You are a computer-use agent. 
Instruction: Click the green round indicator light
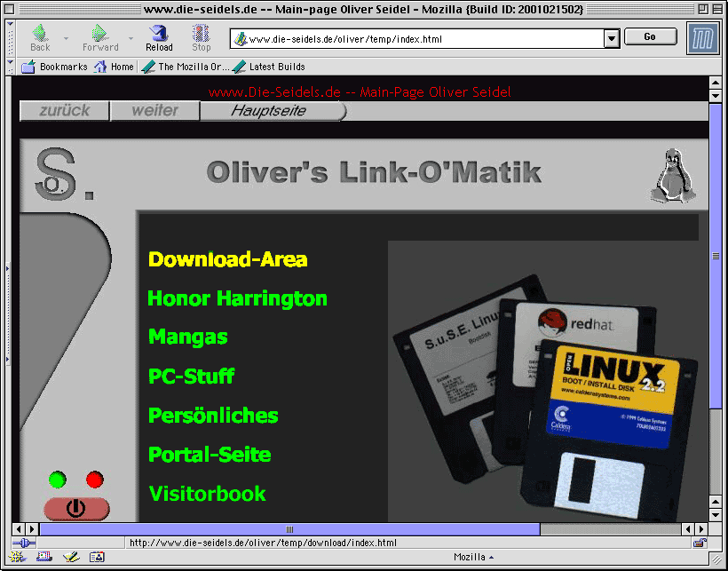[x=58, y=480]
